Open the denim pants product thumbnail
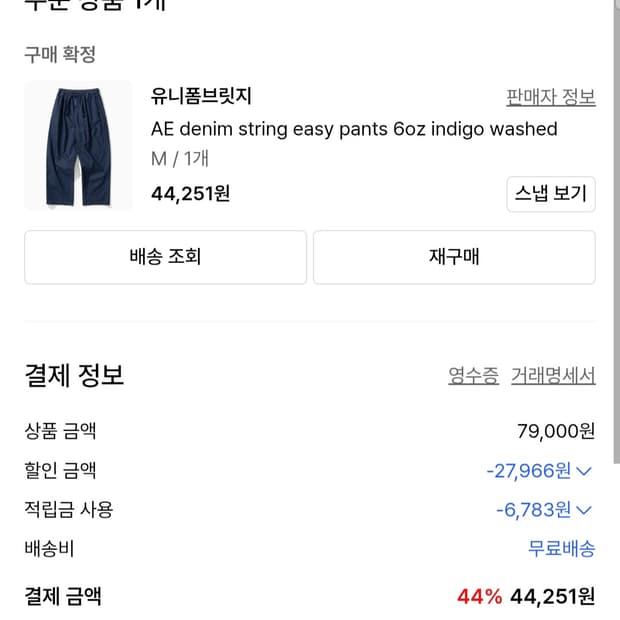 click(x=78, y=146)
